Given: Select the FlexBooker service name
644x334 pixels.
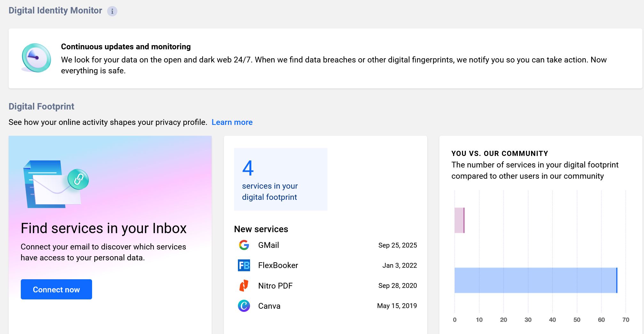Looking at the screenshot, I should (x=278, y=265).
